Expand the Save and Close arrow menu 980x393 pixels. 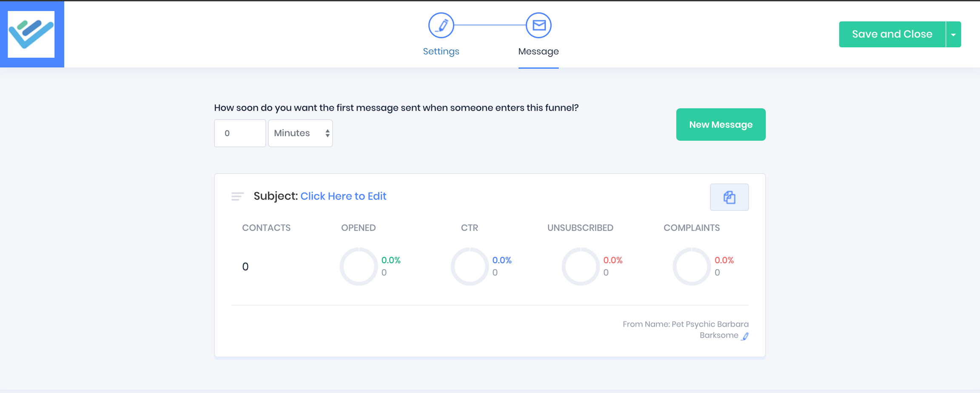pos(953,34)
